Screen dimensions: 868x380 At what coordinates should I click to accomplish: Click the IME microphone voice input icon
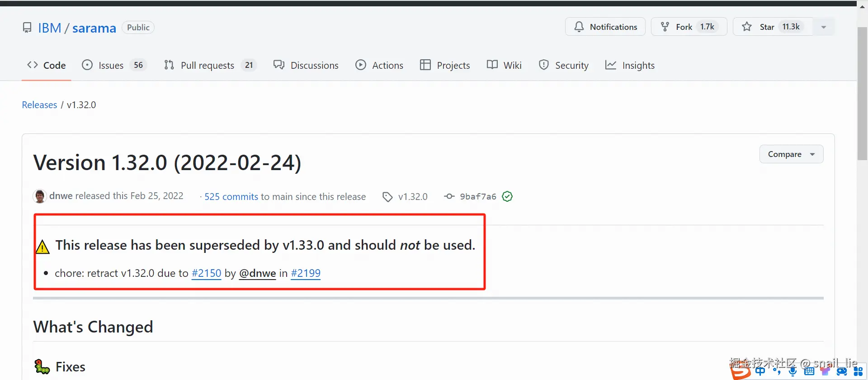pyautogui.click(x=793, y=371)
